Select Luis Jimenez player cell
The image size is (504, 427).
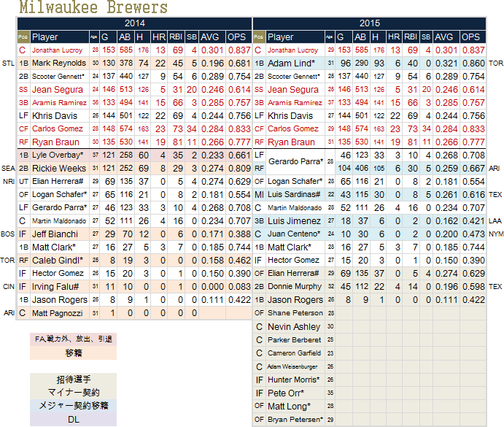pos(294,221)
